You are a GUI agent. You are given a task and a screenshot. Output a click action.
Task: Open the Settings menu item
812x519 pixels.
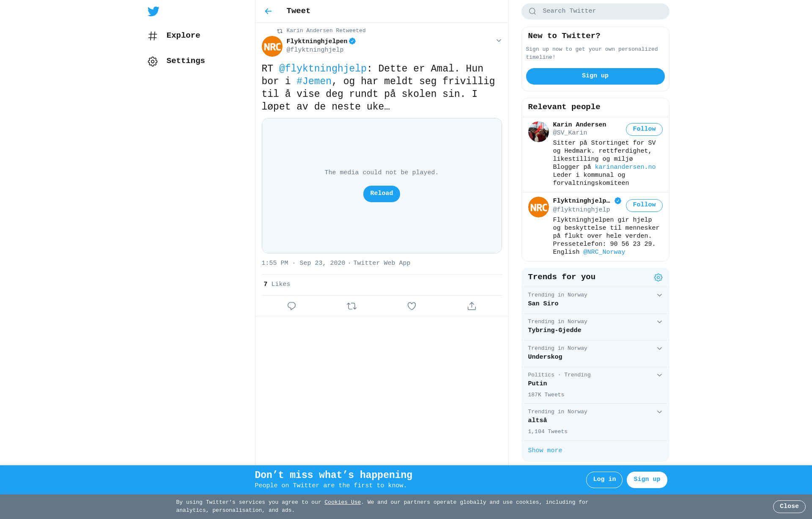tap(176, 61)
